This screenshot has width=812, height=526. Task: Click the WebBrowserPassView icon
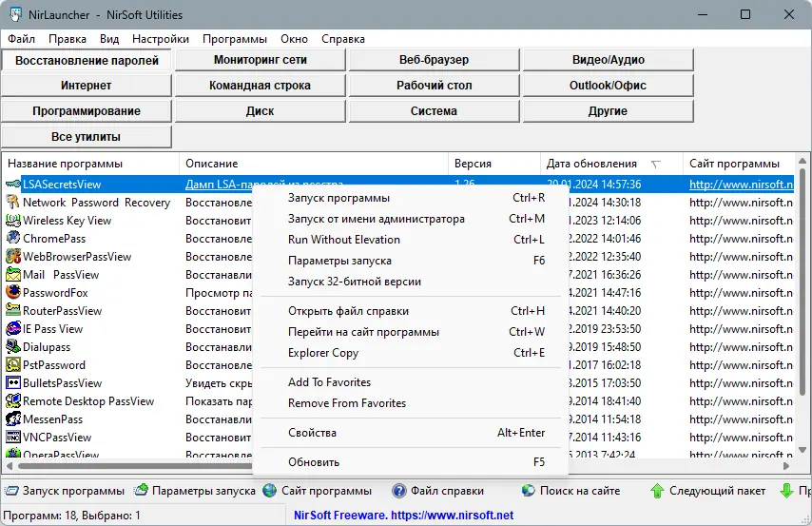click(13, 257)
